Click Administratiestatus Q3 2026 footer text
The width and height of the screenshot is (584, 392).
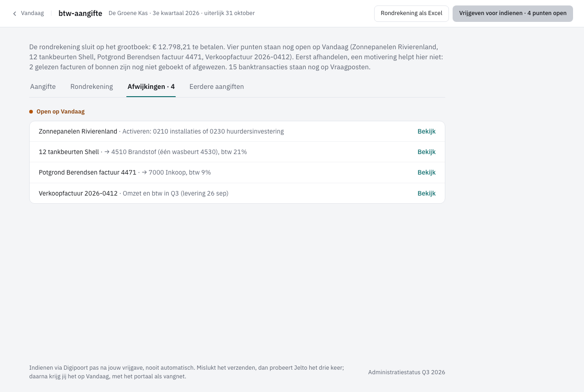tap(407, 372)
